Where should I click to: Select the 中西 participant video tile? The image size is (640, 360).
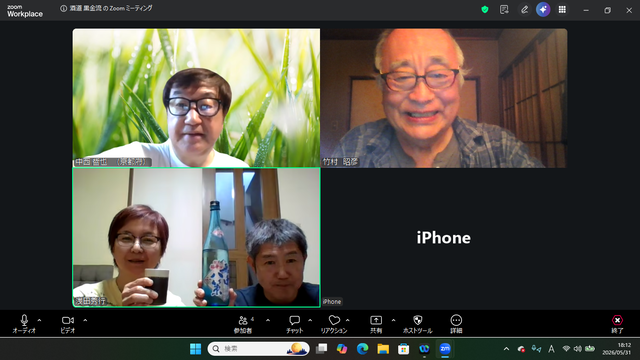(x=196, y=98)
